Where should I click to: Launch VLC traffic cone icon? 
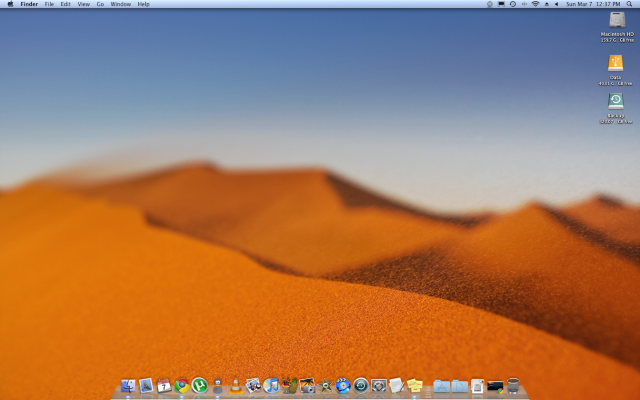tap(236, 386)
